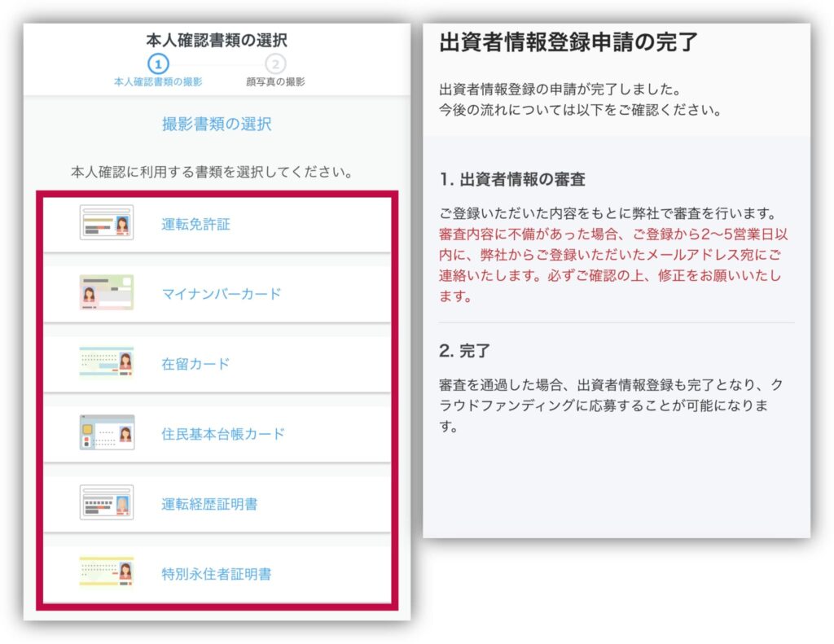Click the 撮影書類の選択 section heading
This screenshot has width=834, height=644.
tap(217, 125)
